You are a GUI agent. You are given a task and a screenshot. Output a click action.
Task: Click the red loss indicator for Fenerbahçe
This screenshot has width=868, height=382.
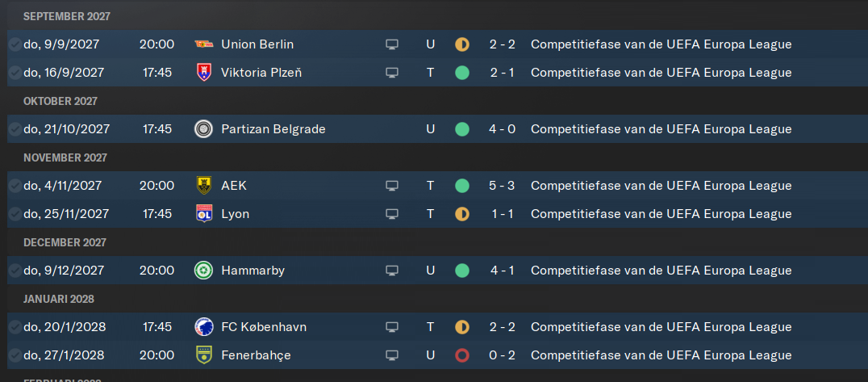click(x=461, y=355)
